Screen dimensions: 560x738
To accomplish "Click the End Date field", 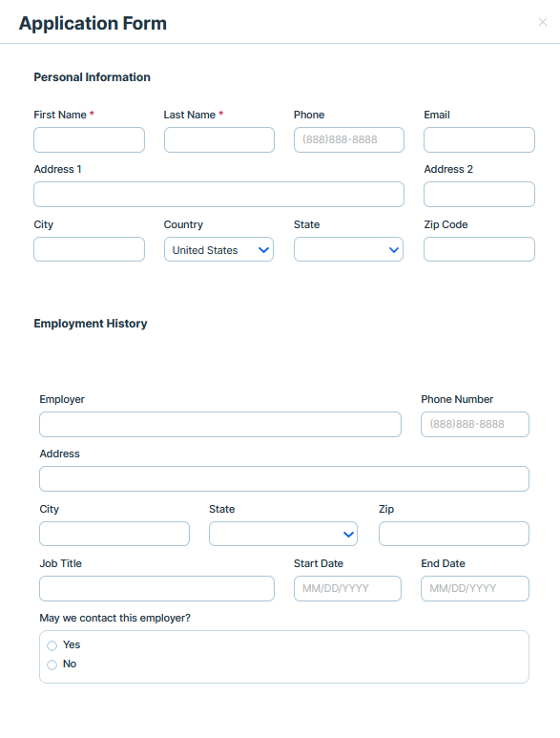I will tap(475, 588).
